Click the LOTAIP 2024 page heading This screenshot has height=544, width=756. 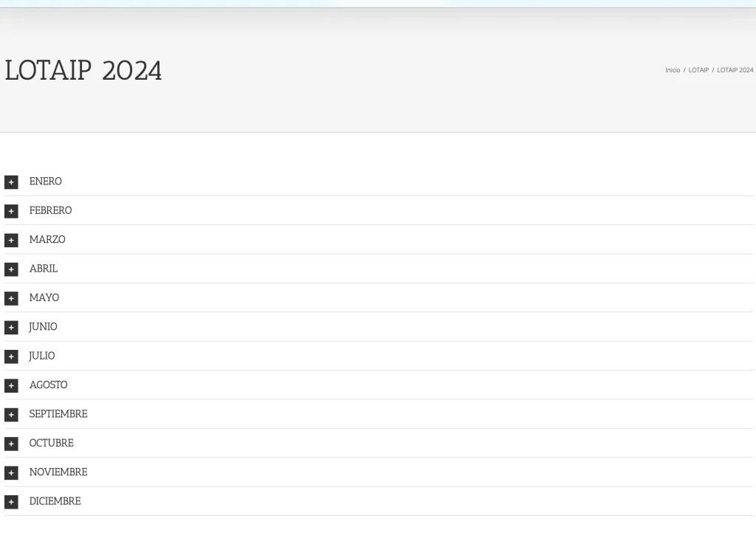point(83,71)
